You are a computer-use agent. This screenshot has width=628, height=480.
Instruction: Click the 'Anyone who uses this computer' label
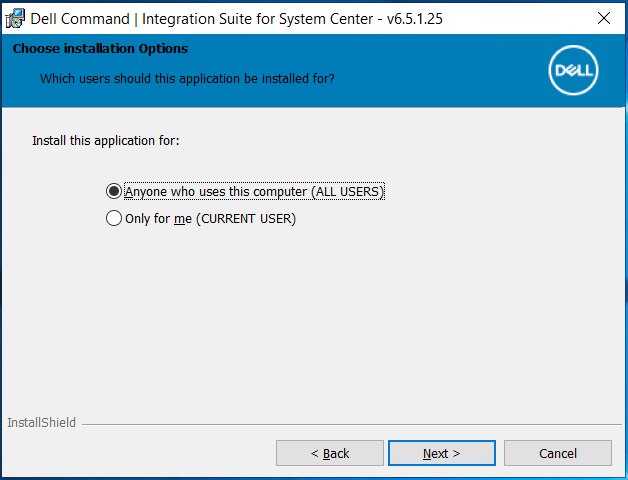pos(215,191)
